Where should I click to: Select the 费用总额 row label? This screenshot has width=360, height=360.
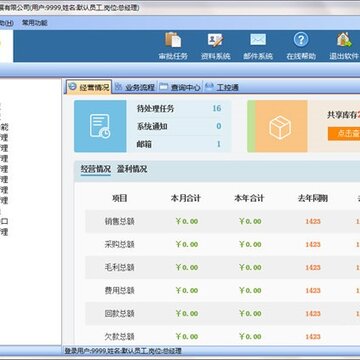click(119, 290)
